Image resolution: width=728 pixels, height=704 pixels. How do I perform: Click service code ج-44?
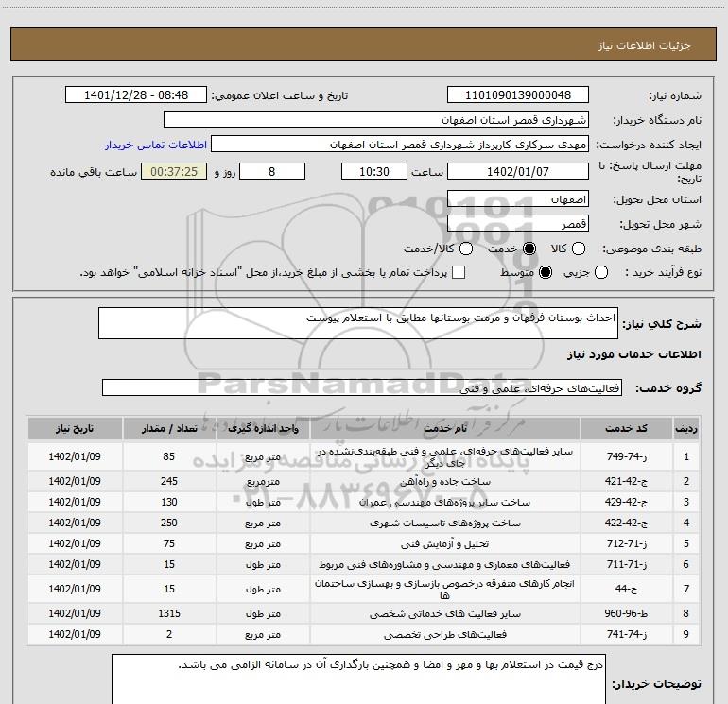point(626,589)
